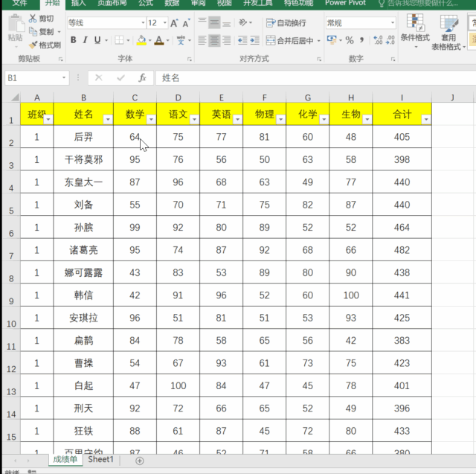
Task: Open the font size 12 dropdown
Action: click(x=165, y=23)
